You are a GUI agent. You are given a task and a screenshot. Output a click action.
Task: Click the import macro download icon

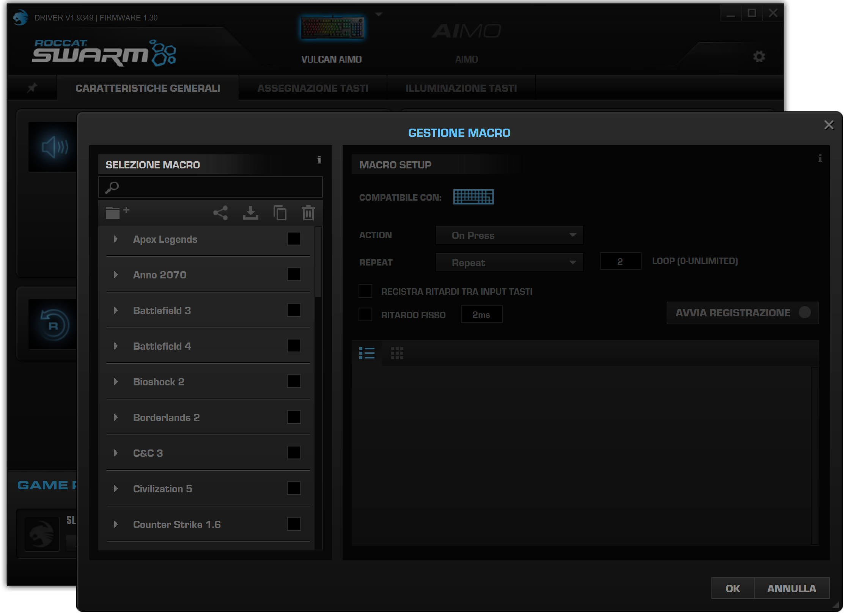pyautogui.click(x=251, y=213)
